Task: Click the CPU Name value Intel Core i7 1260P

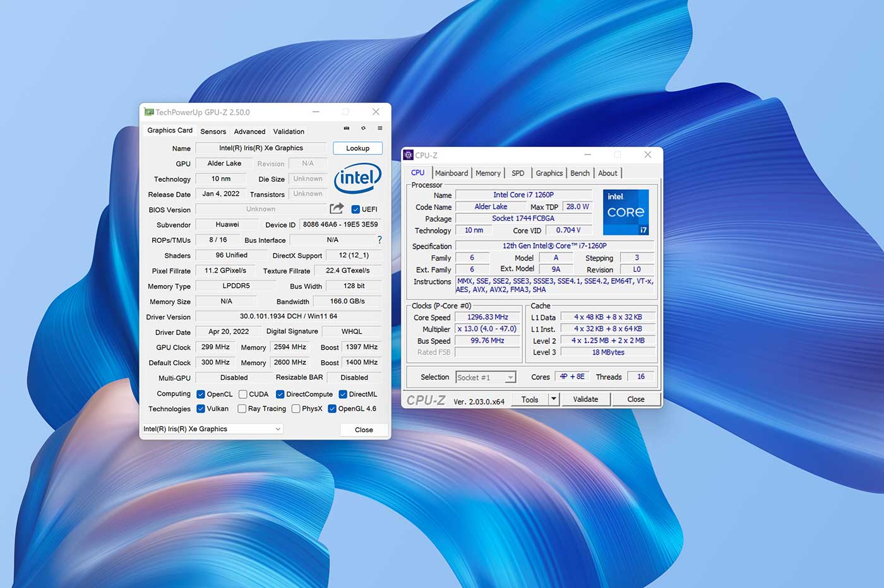Action: click(523, 195)
